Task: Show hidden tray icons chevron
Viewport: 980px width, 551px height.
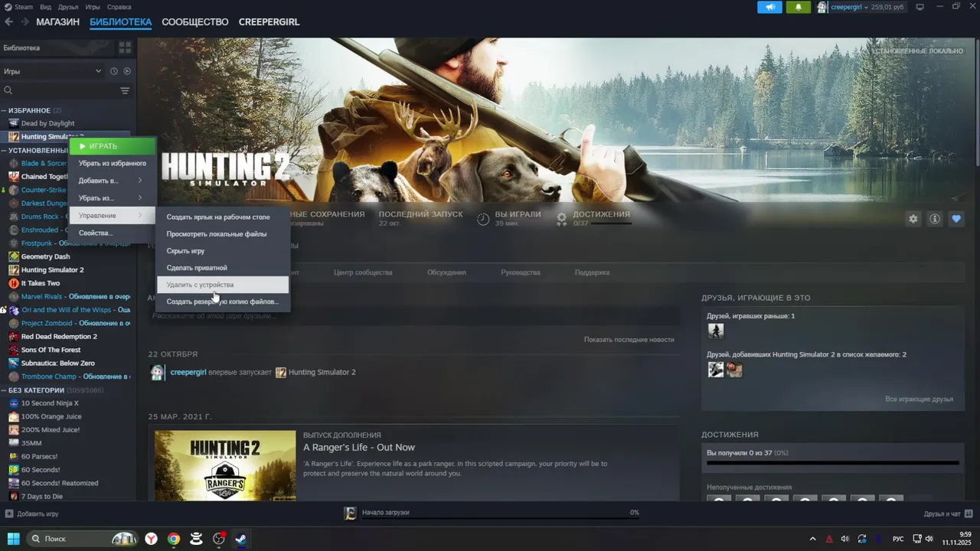Action: 813,539
